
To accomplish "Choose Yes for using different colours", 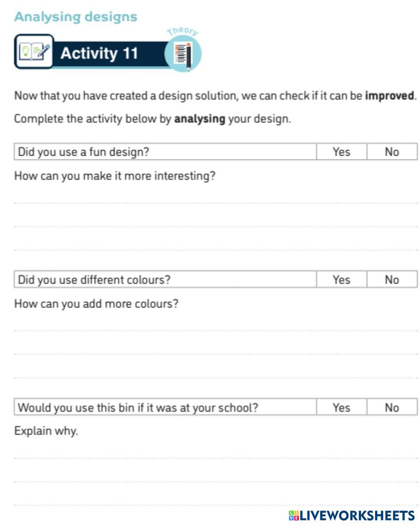I will [x=341, y=280].
